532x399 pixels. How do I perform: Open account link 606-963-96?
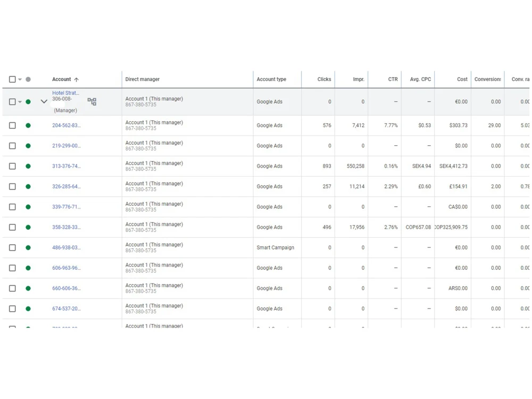point(66,268)
